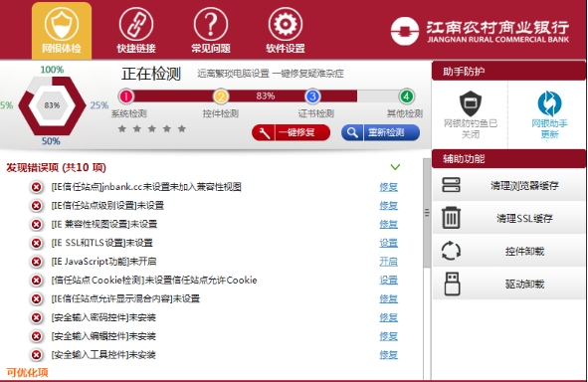Click step 4 其他检测 marker
The width and height of the screenshot is (588, 382).
[x=407, y=96]
